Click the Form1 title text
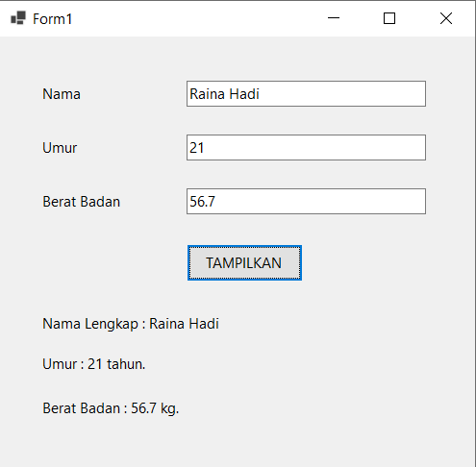Viewport: 476px width, 467px height. point(52,19)
